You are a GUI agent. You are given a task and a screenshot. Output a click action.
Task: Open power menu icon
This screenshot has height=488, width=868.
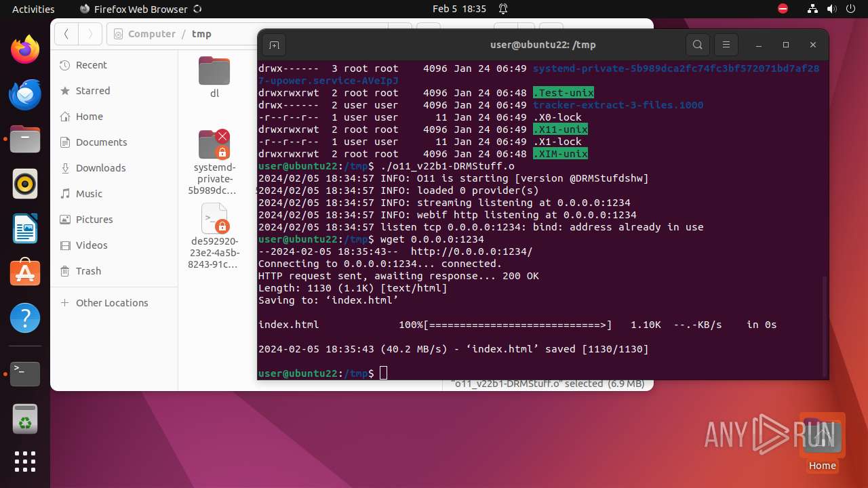[x=851, y=9]
